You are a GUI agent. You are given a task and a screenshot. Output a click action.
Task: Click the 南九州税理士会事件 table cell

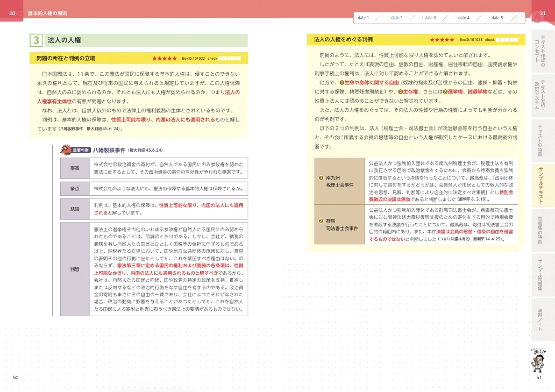[339, 182]
